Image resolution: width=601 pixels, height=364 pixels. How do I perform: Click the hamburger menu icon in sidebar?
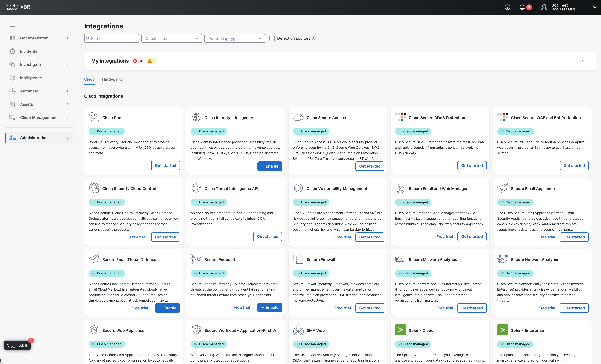pos(12,25)
